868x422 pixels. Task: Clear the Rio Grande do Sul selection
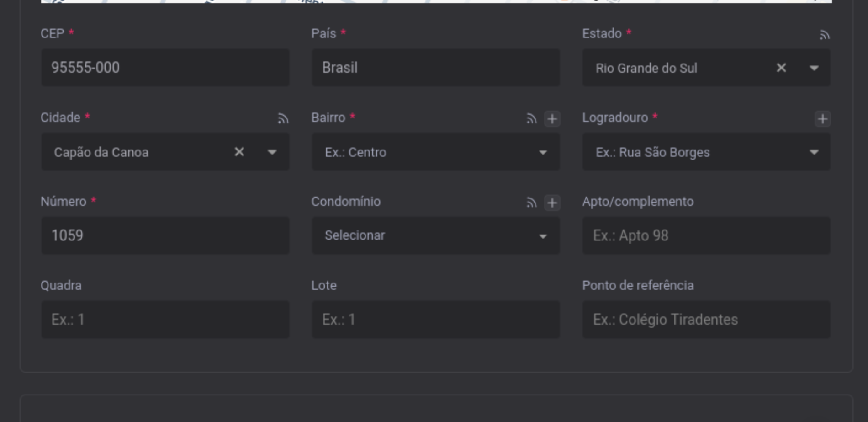[x=781, y=68]
